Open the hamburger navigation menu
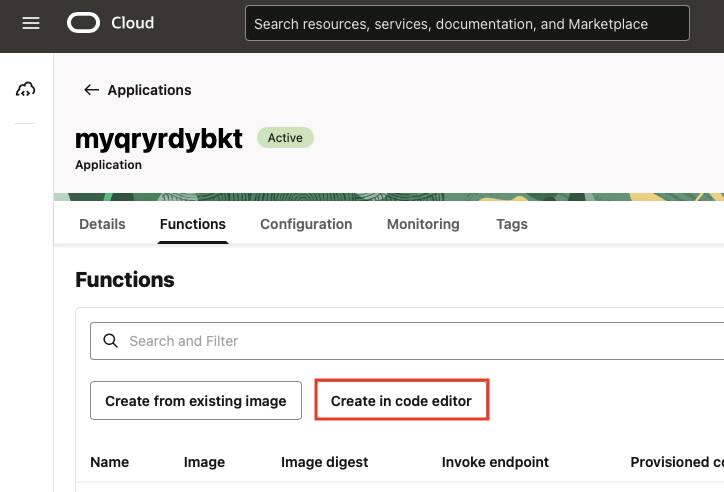Viewport: 724px width, 492px height. [x=31, y=23]
